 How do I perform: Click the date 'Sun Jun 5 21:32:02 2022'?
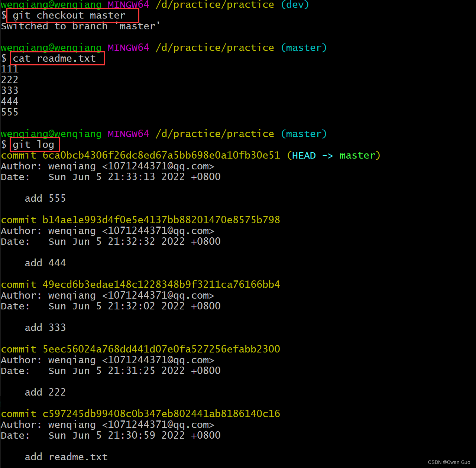pyautogui.click(x=117, y=306)
